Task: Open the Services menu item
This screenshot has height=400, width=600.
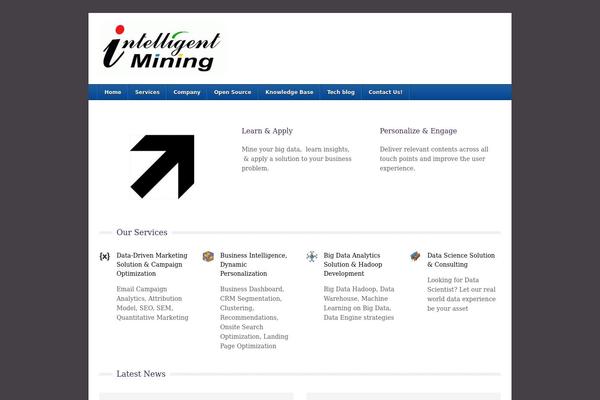Action: pos(147,92)
